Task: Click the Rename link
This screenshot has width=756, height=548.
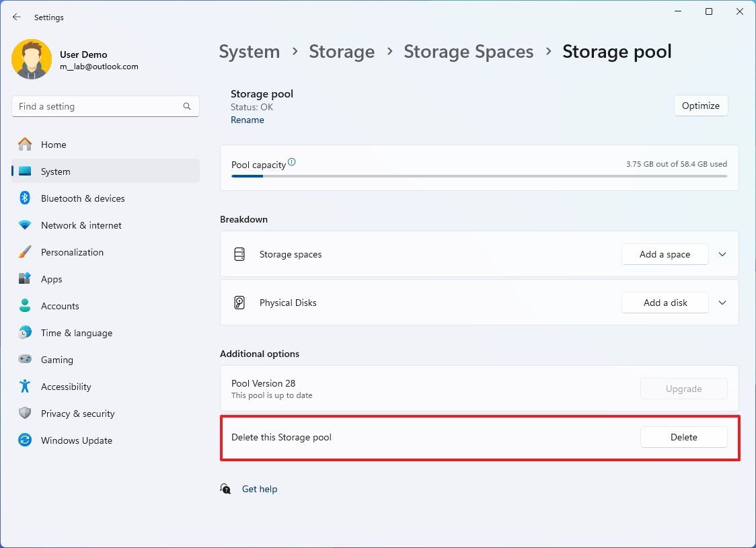Action: pos(248,120)
